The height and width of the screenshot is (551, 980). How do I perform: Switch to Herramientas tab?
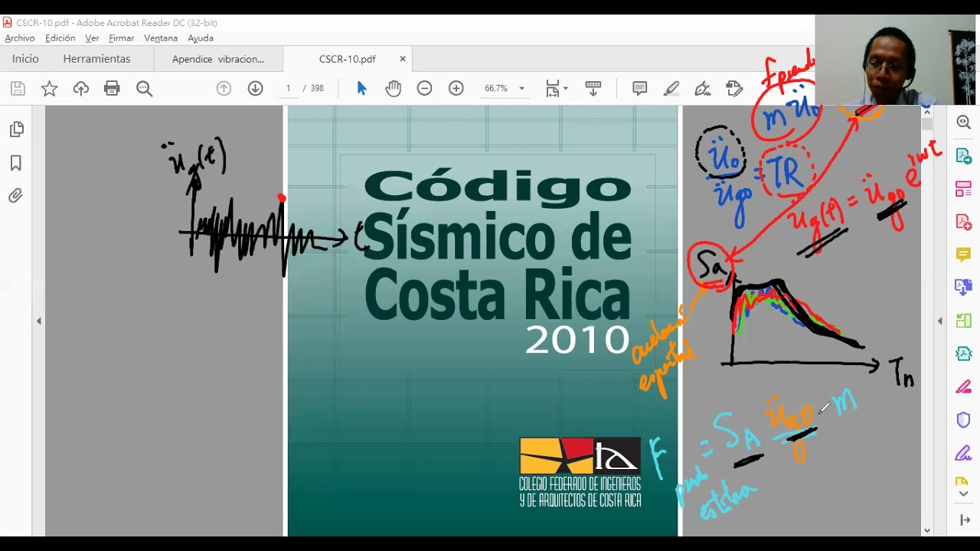[x=96, y=59]
